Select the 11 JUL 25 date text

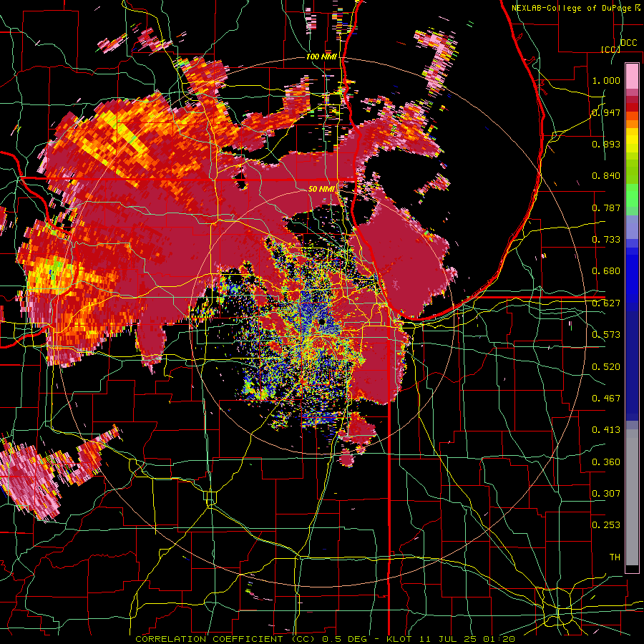point(449,639)
